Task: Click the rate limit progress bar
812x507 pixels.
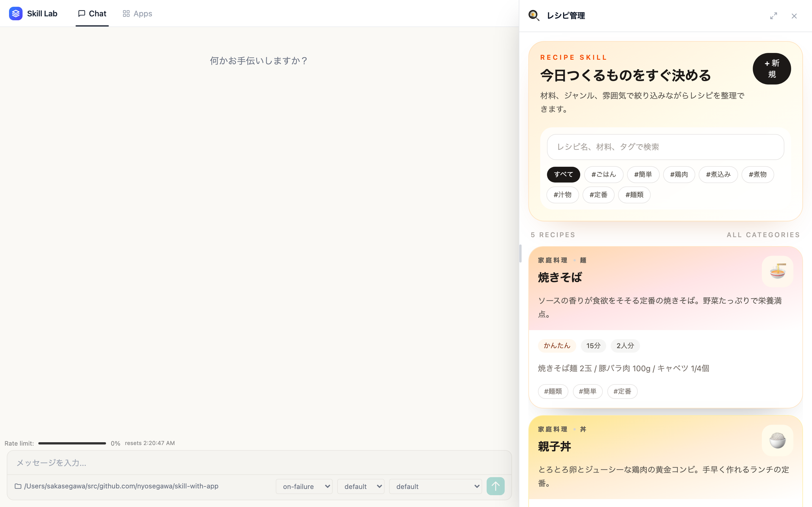Action: [x=72, y=443]
